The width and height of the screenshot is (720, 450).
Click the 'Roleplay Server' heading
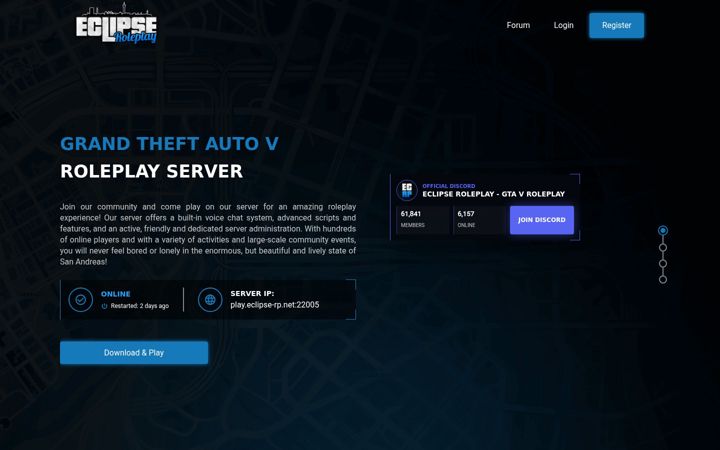click(152, 171)
